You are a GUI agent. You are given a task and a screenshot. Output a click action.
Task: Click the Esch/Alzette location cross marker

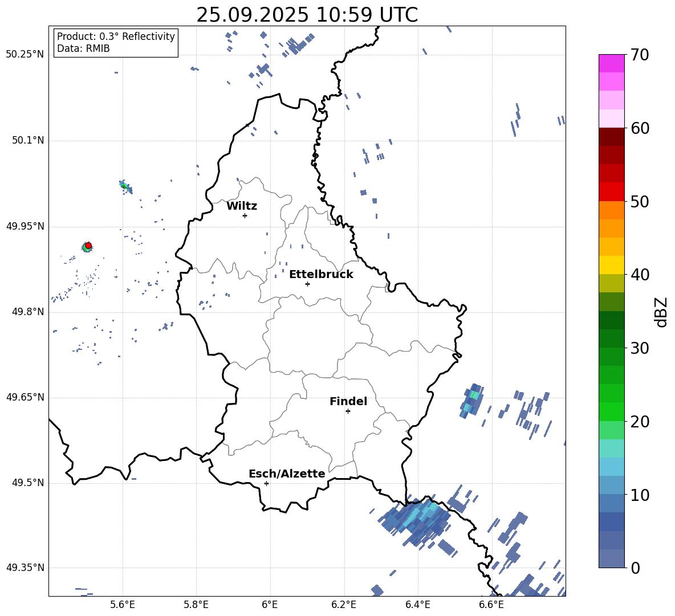coord(266,483)
